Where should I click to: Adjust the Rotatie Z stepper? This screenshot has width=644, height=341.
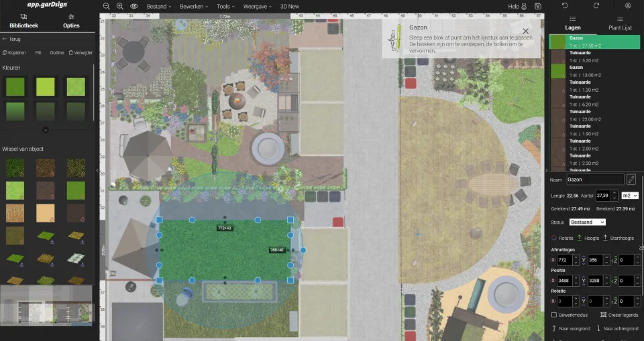pos(637,301)
